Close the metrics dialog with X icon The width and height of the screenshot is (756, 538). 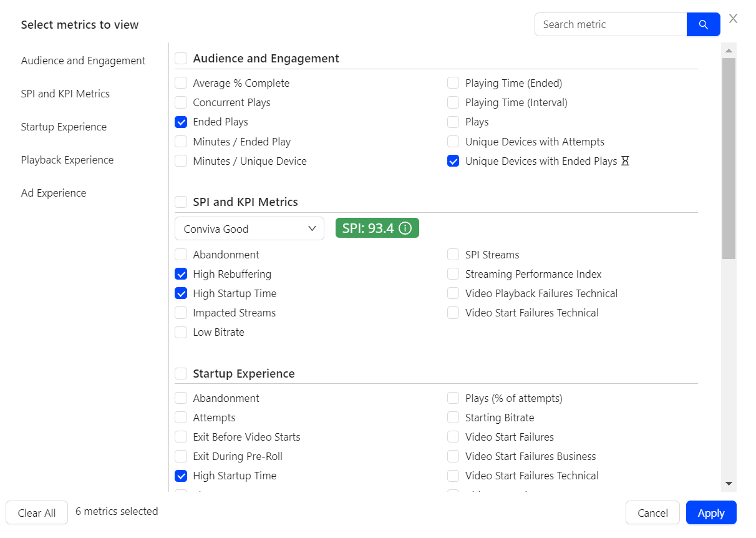[x=733, y=19]
